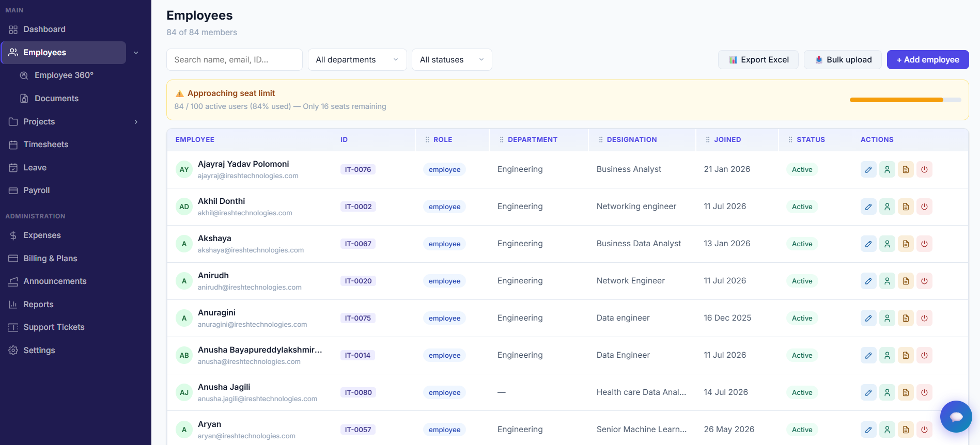980x445 pixels.
Task: Click the drag handle beside STATUS column
Action: [790, 140]
